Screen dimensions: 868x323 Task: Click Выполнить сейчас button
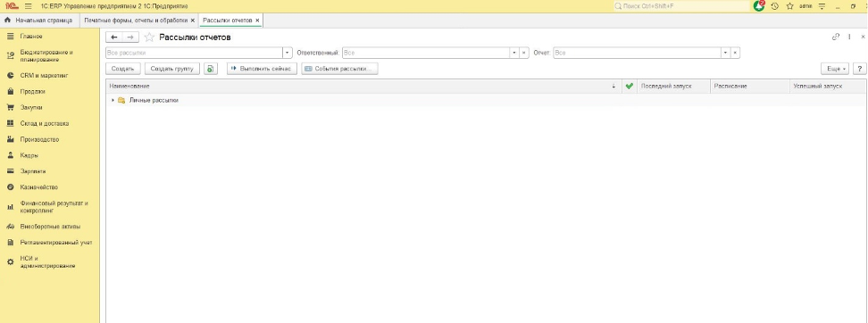coord(263,69)
